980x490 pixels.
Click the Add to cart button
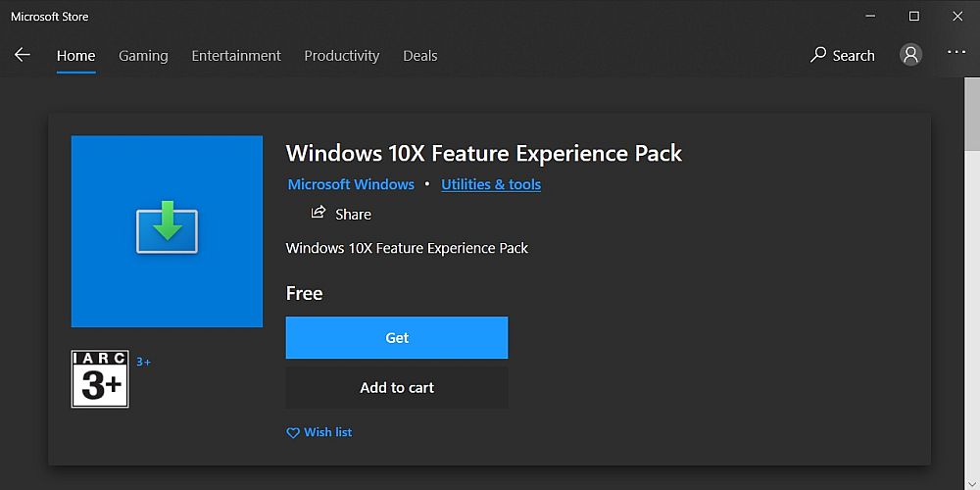tap(397, 387)
